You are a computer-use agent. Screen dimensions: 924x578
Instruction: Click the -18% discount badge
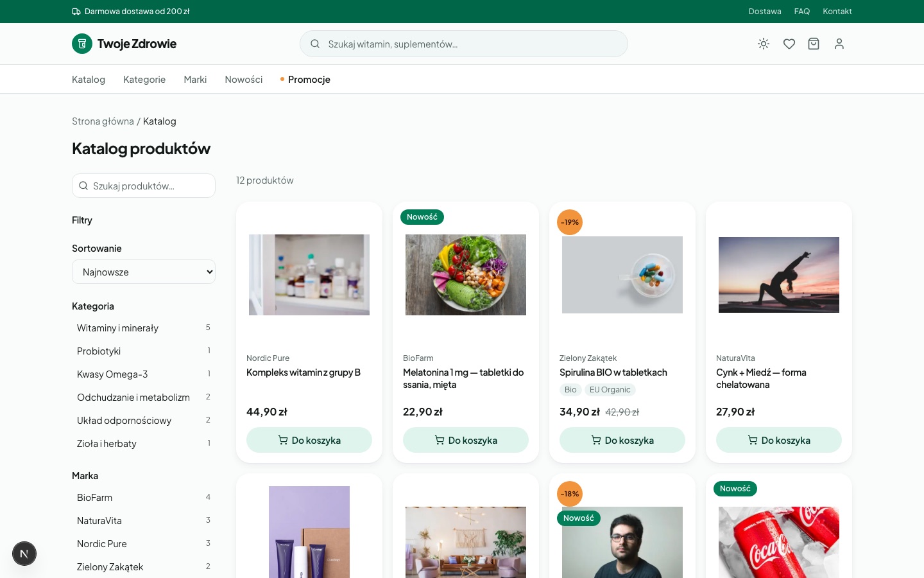[570, 494]
